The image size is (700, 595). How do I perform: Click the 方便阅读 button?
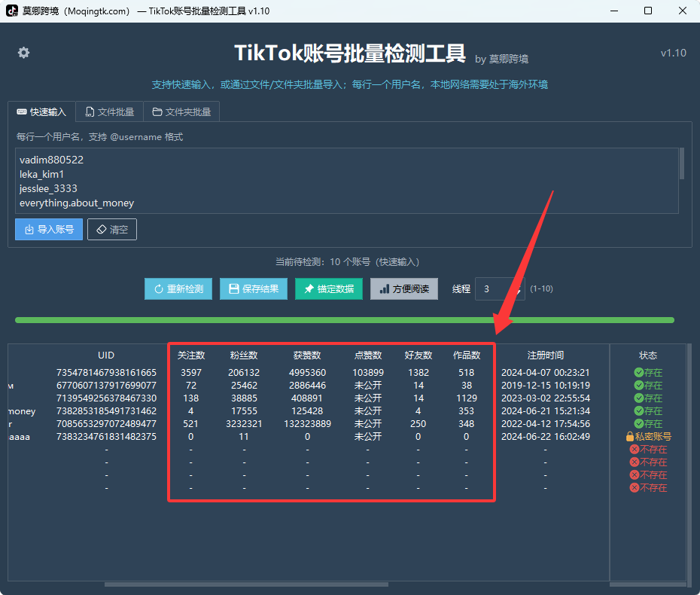404,288
